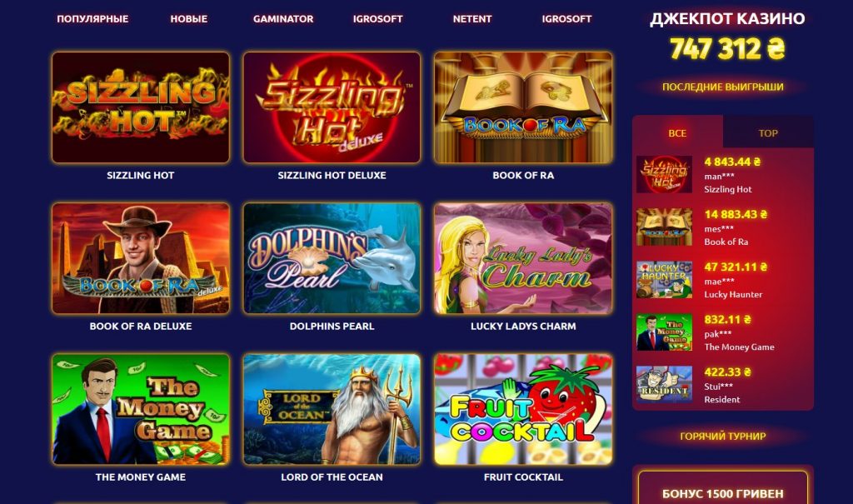Open the GAMINATOR category
The width and height of the screenshot is (853, 504).
click(283, 18)
